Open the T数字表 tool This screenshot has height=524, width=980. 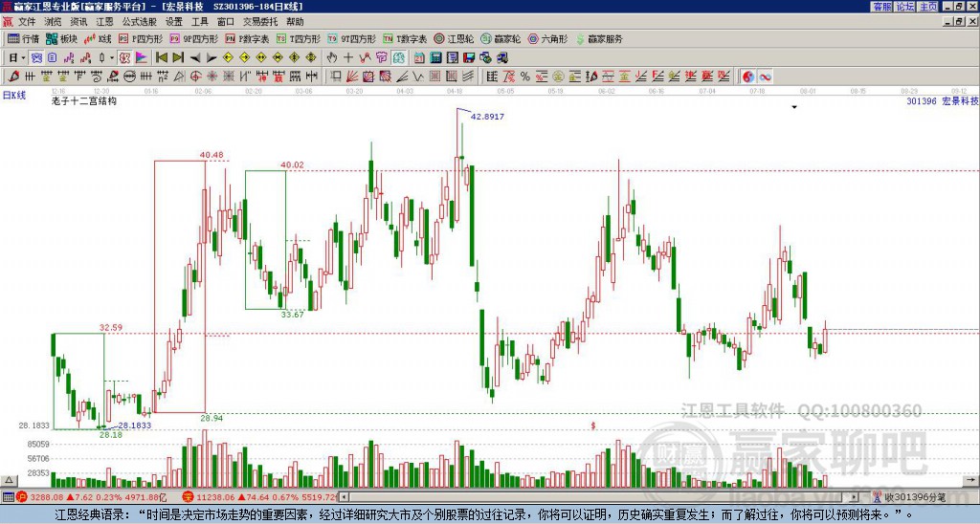click(x=406, y=38)
